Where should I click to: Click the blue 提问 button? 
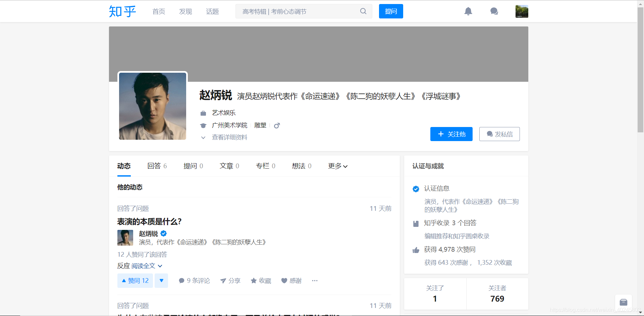pos(391,11)
